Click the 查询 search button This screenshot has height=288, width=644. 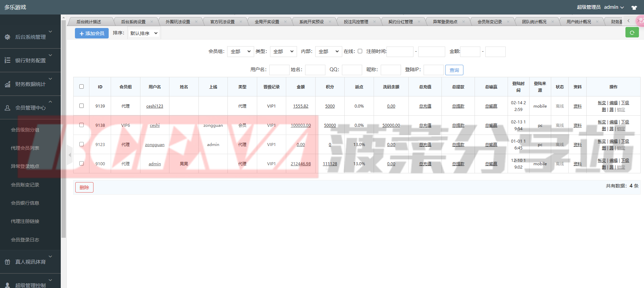454,70
